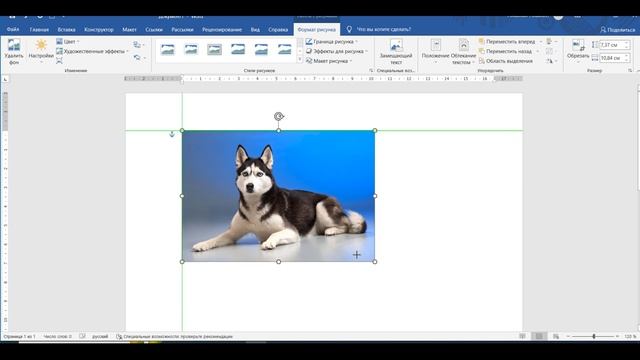This screenshot has width=640, height=360.
Task: Click the change picture icon with dropdown arrow
Action: (x=139, y=44)
